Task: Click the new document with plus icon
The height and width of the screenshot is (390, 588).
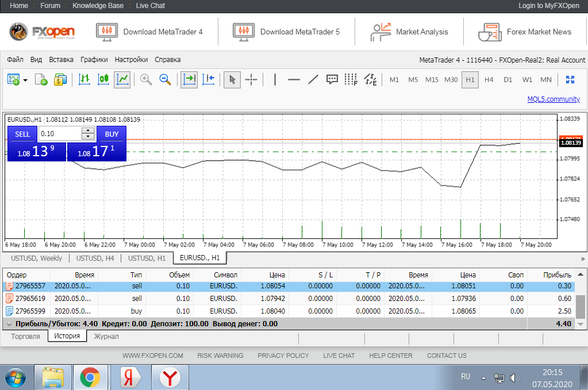Action: point(41,79)
